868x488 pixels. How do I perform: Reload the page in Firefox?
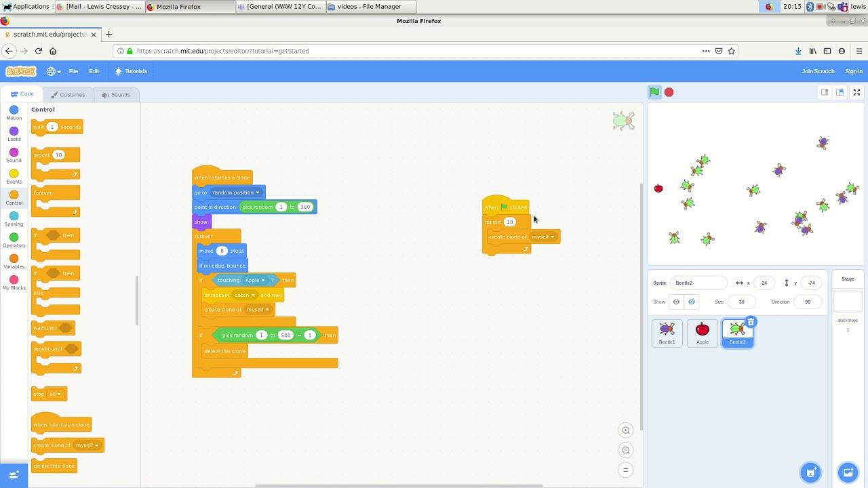(39, 51)
